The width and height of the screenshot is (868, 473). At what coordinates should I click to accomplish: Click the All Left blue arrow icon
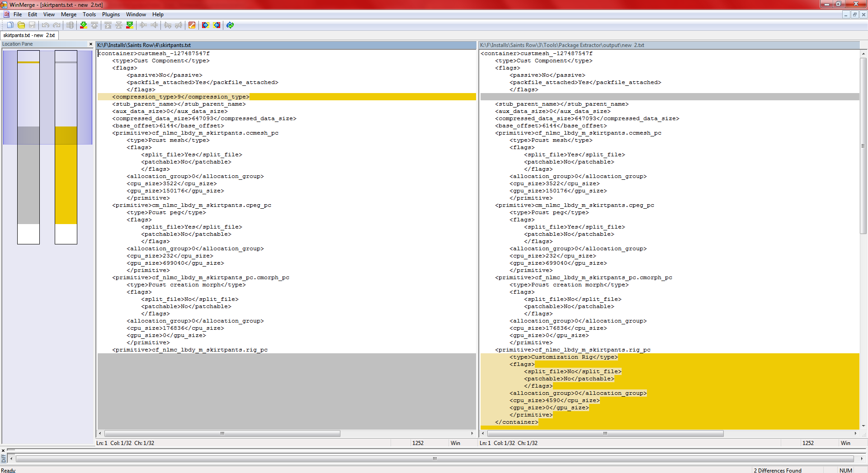point(217,25)
